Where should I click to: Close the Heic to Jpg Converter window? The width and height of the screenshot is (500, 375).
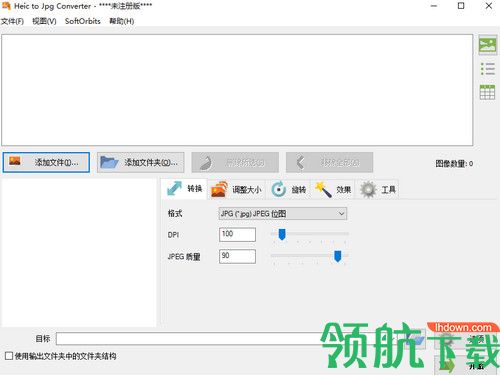click(489, 6)
